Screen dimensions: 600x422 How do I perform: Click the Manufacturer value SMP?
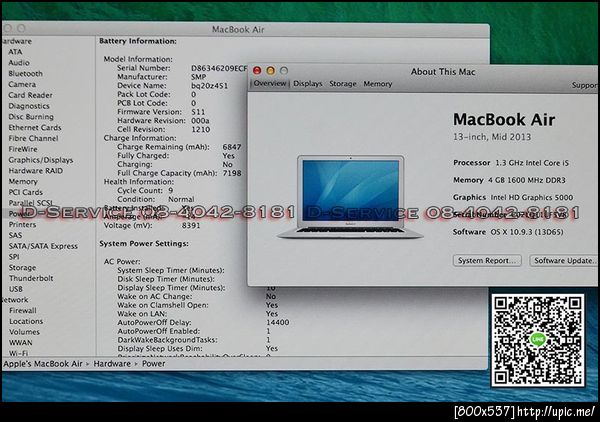[x=198, y=77]
